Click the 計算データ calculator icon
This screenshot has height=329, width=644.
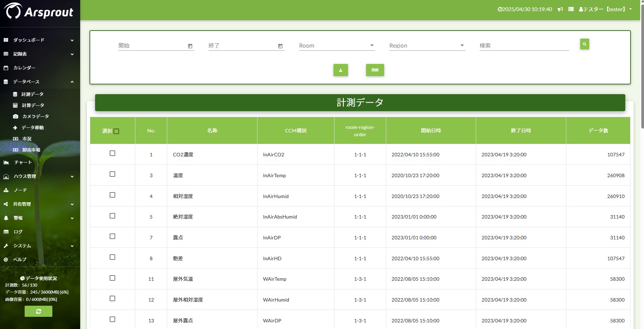15,105
